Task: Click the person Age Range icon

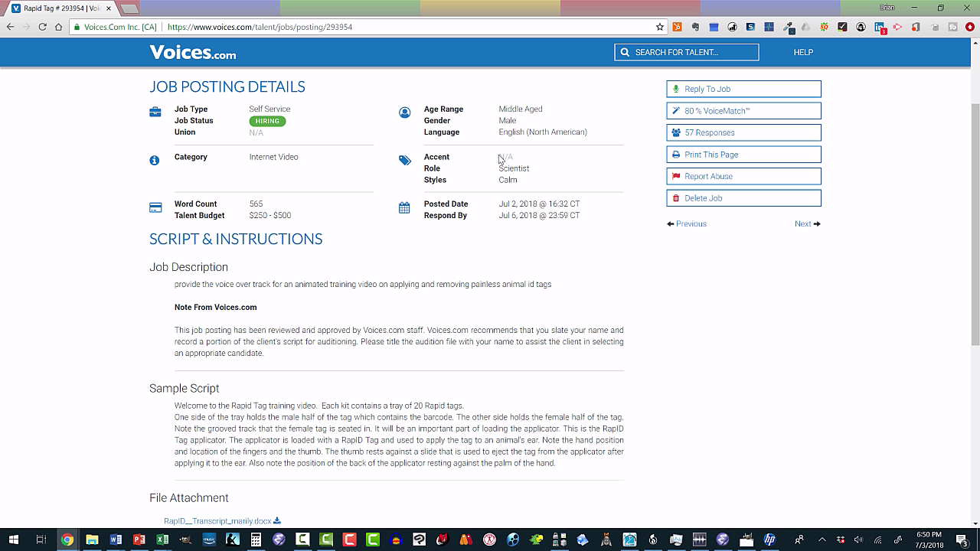Action: [x=405, y=112]
